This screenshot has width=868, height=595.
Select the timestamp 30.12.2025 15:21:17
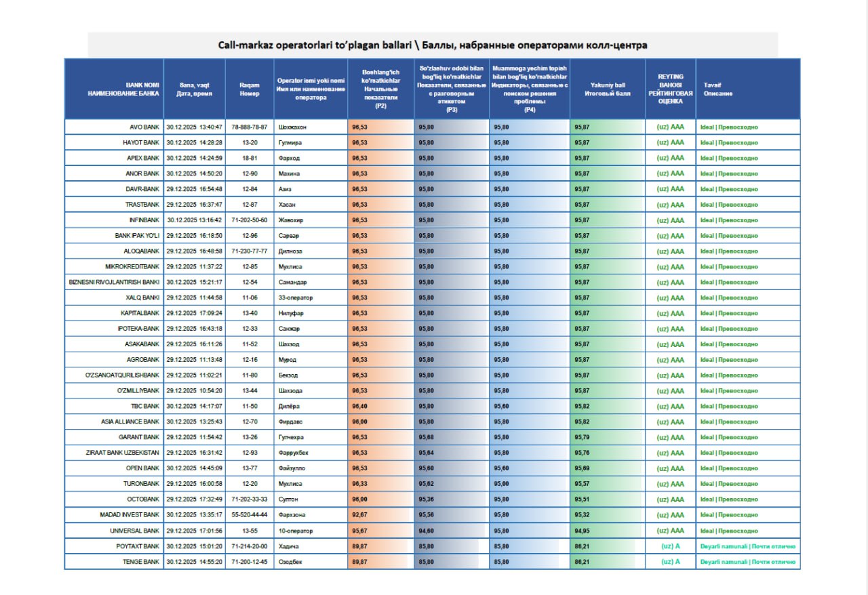(x=194, y=282)
